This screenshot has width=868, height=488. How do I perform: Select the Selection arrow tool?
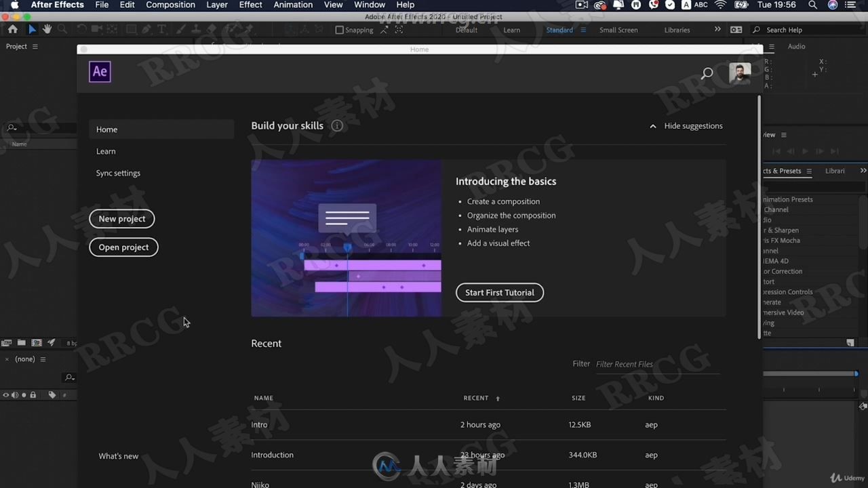[32, 29]
